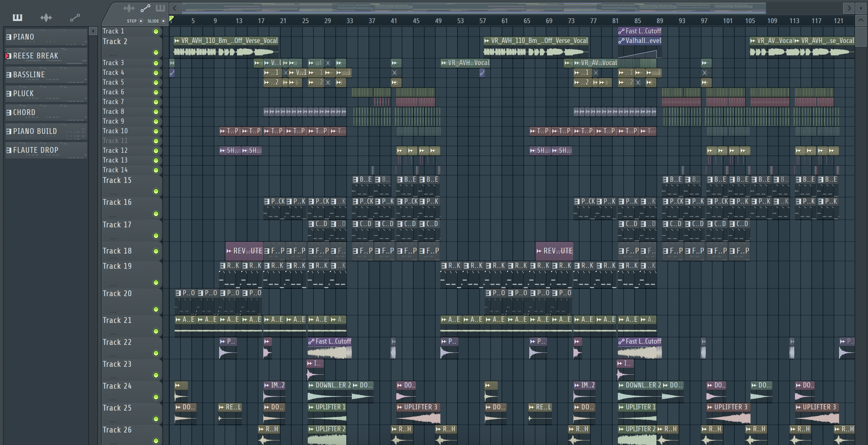This screenshot has height=445, width=868.
Task: Select the automation clips icon in picker
Action: tap(75, 18)
